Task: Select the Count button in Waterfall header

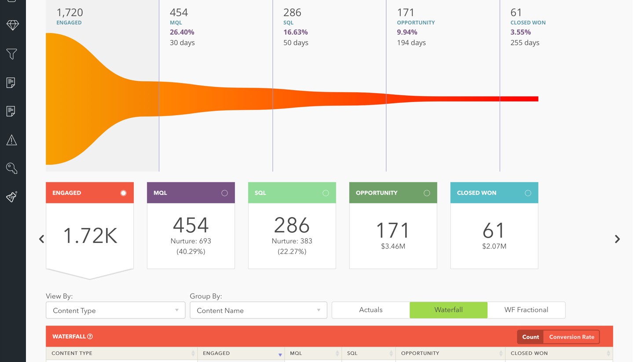Action: pyautogui.click(x=531, y=337)
